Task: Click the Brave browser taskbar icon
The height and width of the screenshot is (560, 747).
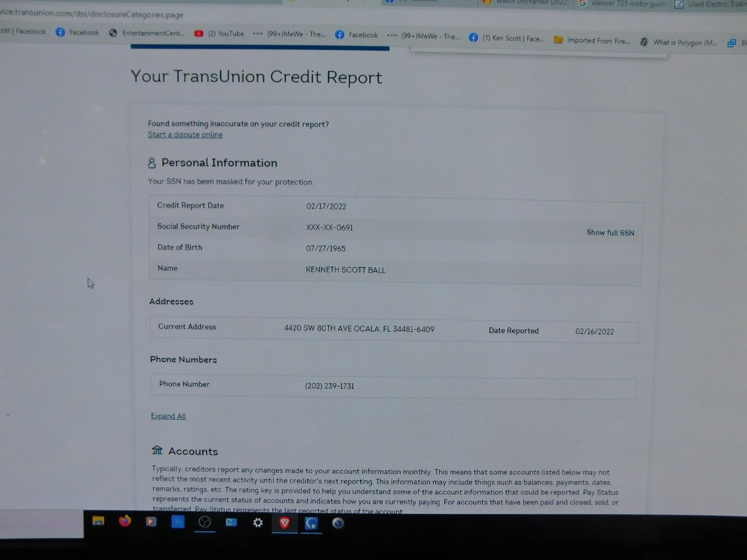Action: 285,523
